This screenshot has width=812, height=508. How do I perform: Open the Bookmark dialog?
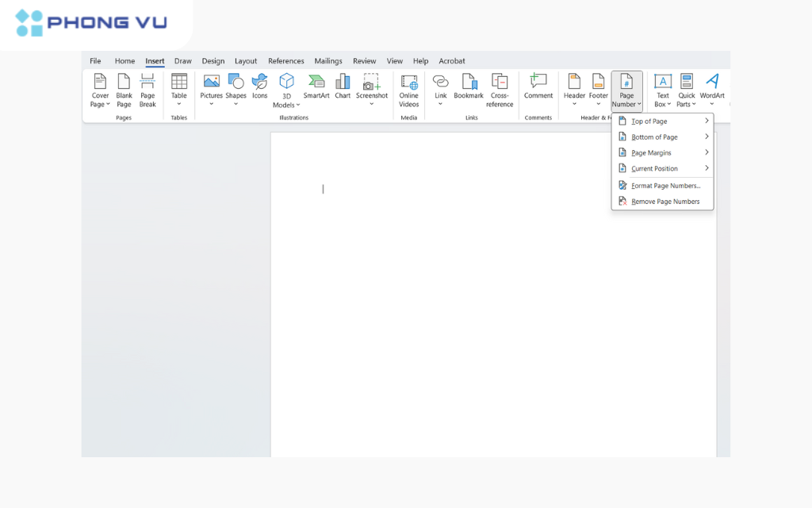click(468, 87)
